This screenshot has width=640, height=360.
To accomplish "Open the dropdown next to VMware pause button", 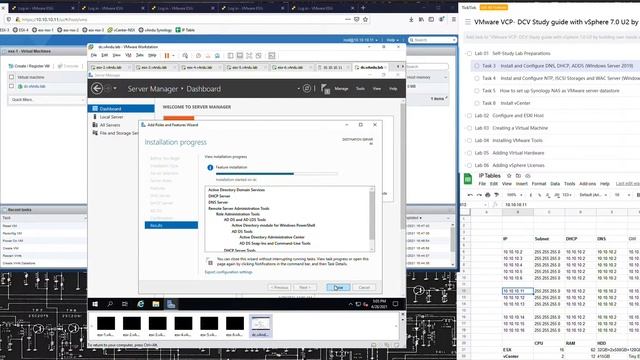I will (x=173, y=56).
